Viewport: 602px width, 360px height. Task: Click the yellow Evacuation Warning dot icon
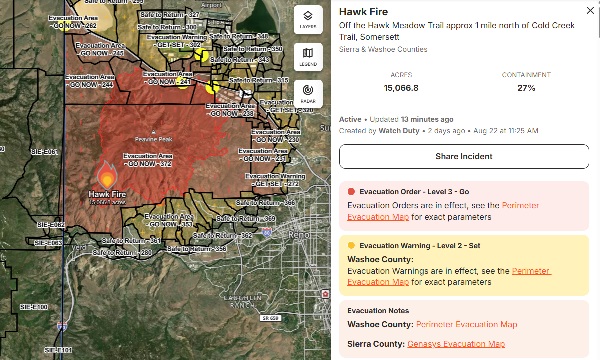pyautogui.click(x=351, y=246)
